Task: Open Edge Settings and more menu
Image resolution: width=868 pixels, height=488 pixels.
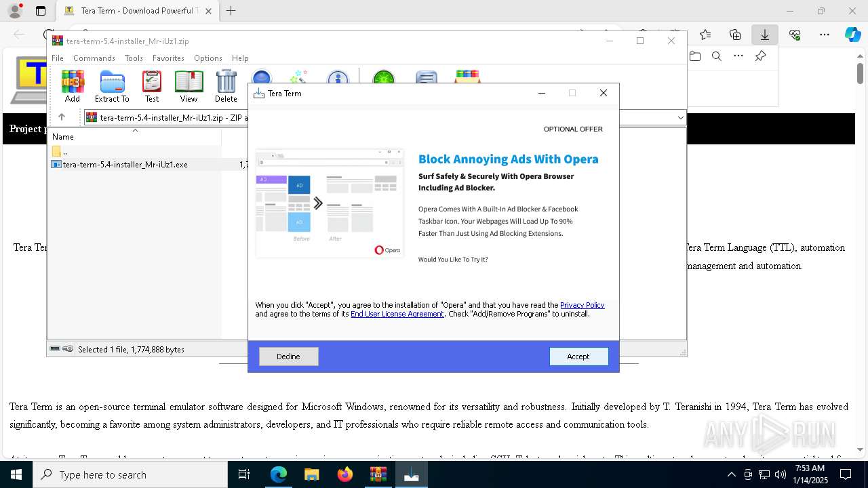Action: (x=825, y=35)
